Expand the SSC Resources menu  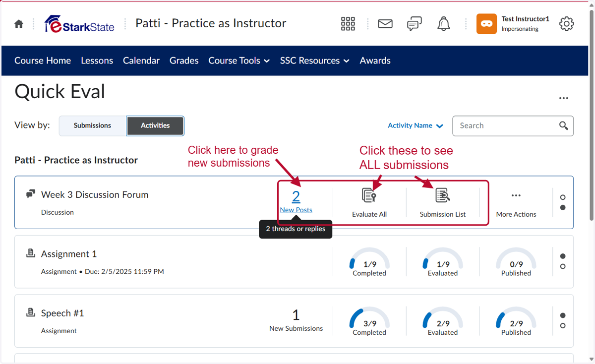(315, 61)
